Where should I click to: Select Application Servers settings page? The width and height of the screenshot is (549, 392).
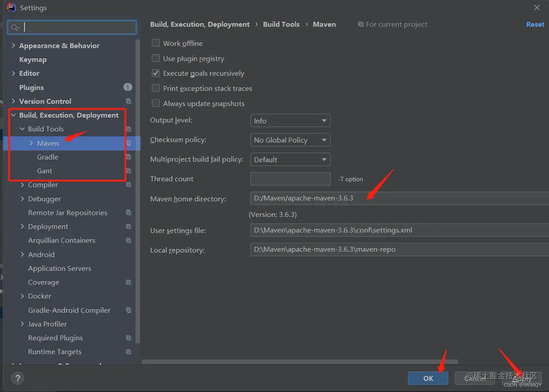[x=60, y=268]
